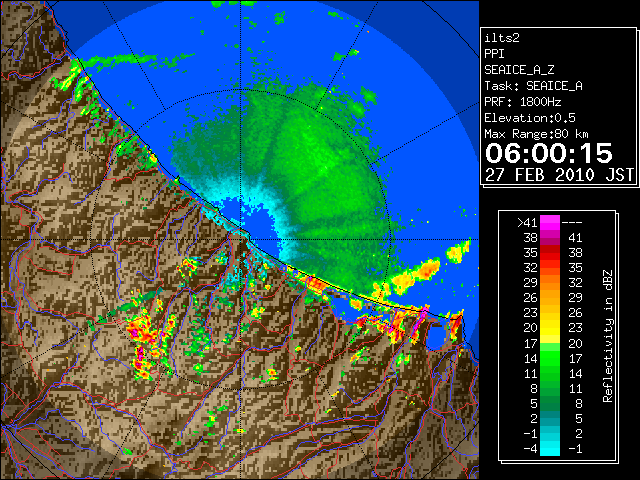Click the 'PRF: 1800Hz' value
This screenshot has height=480, width=640.
pos(523,102)
